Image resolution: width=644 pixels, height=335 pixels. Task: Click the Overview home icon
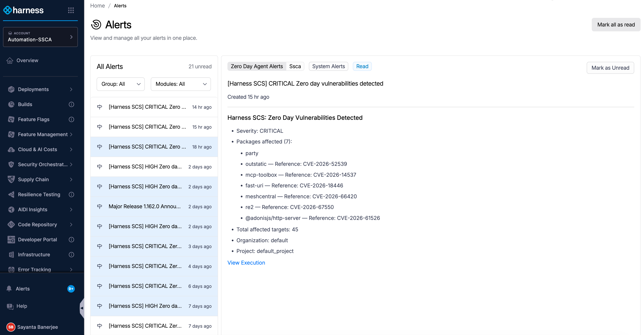(10, 60)
